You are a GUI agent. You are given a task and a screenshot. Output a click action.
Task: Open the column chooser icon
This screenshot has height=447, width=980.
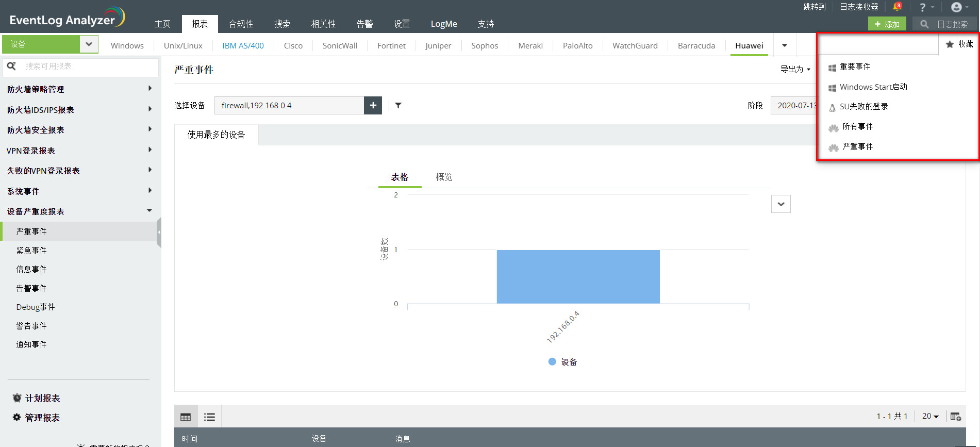[x=956, y=417]
